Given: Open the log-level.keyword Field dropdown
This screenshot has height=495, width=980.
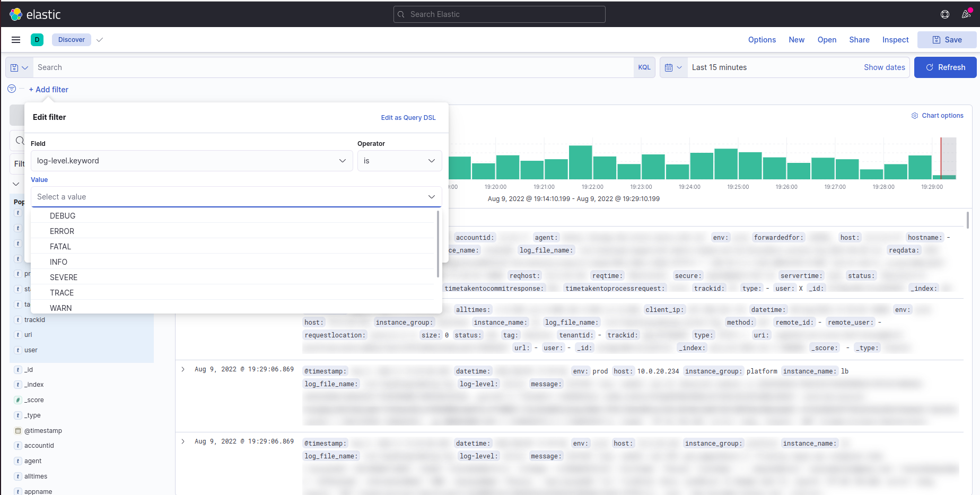Looking at the screenshot, I should [x=191, y=161].
